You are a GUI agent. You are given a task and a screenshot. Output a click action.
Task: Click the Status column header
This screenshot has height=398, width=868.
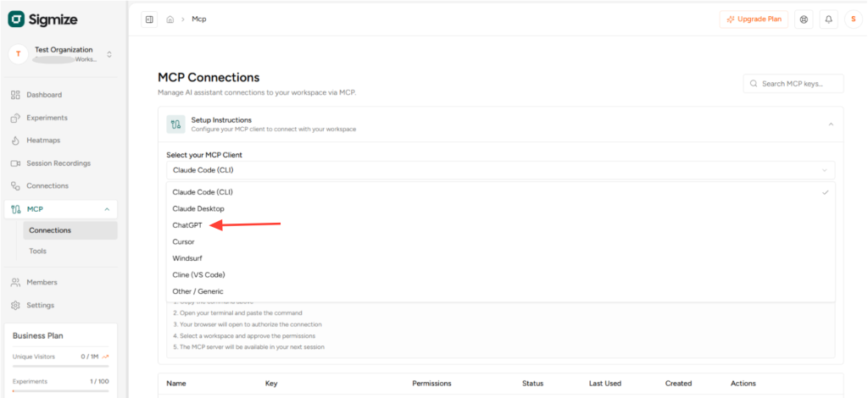click(x=532, y=384)
